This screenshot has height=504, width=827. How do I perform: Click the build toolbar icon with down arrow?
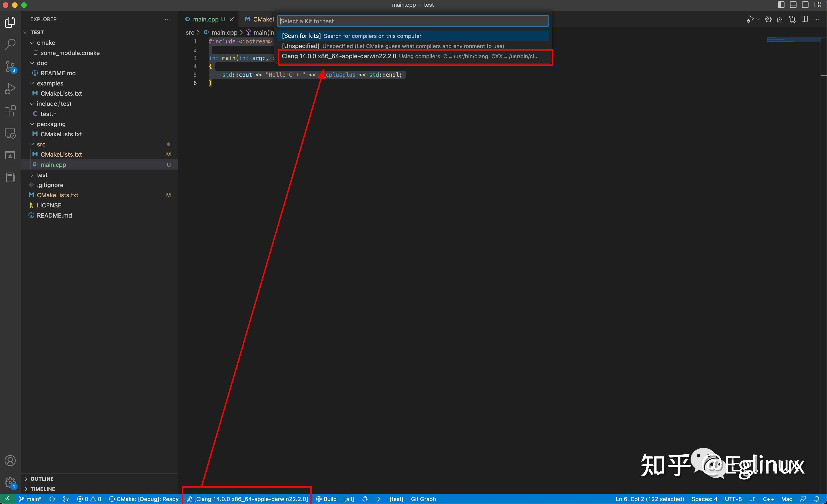point(780,19)
